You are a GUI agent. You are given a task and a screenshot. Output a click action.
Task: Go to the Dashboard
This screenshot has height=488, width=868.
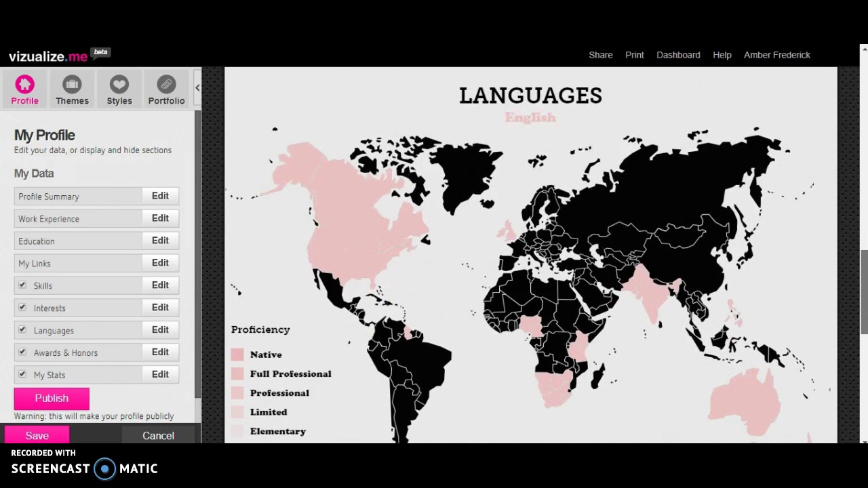(x=678, y=55)
